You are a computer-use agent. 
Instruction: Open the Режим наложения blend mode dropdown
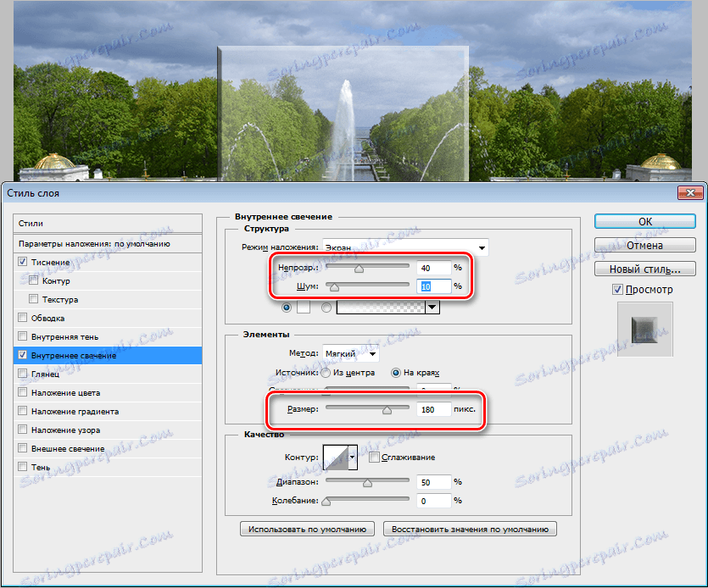tap(405, 247)
